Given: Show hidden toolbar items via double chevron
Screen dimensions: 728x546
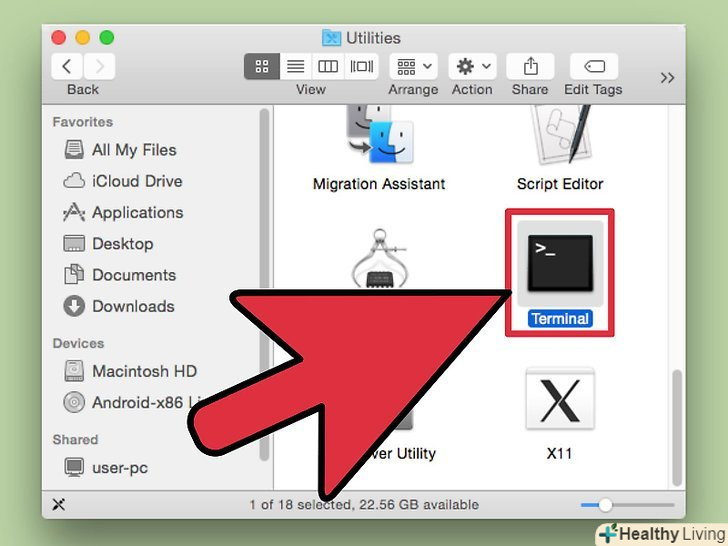Looking at the screenshot, I should point(667,78).
